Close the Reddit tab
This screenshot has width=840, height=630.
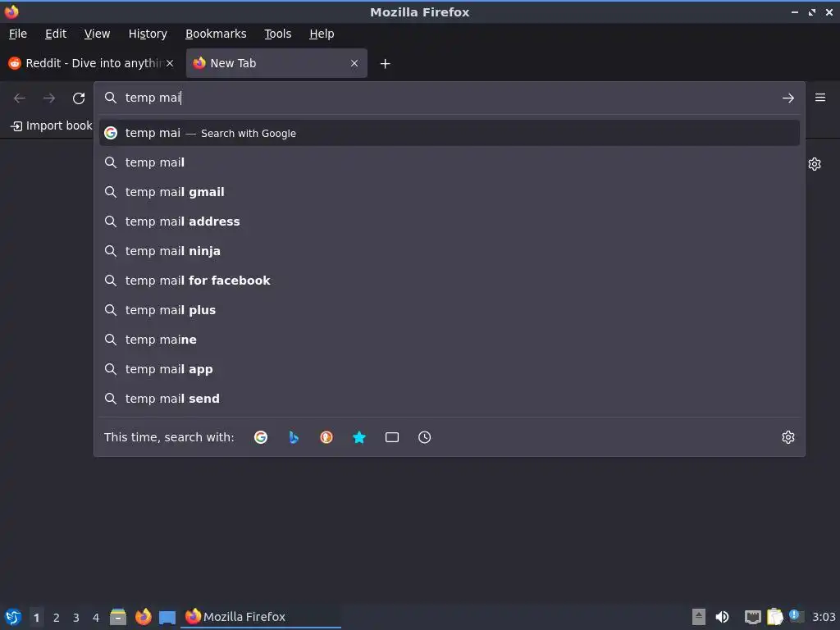[170, 63]
